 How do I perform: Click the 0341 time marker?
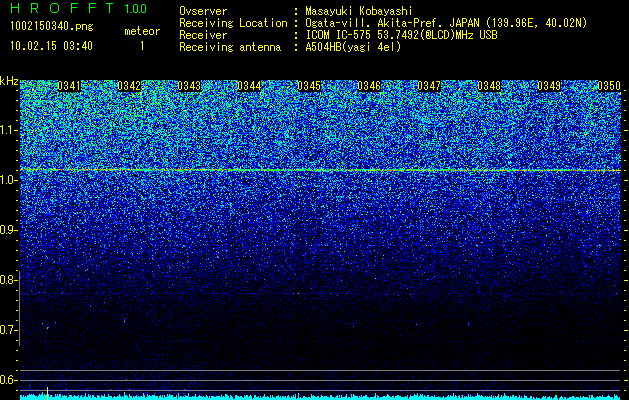tap(69, 86)
